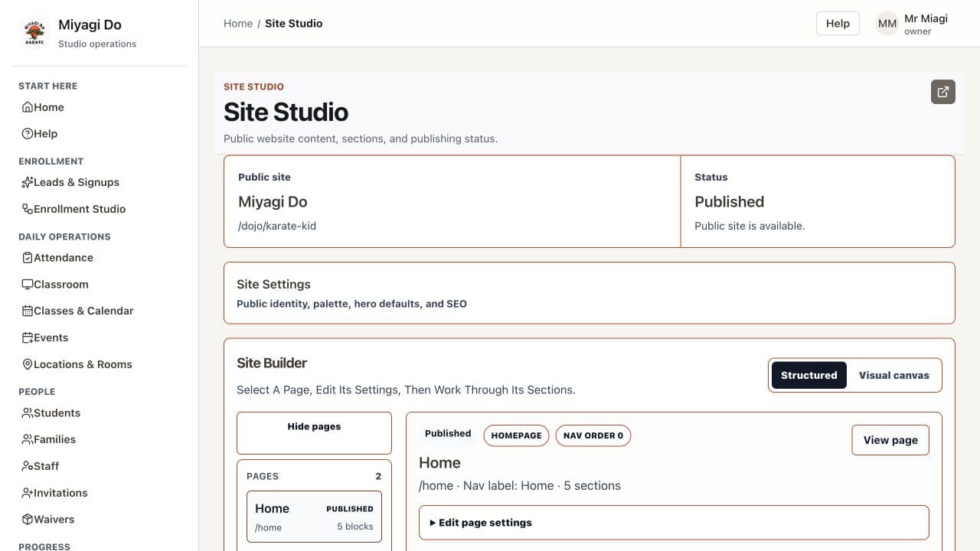Click the Staff person-cog icon
Viewport: 980px width, 551px height.
coord(28,466)
